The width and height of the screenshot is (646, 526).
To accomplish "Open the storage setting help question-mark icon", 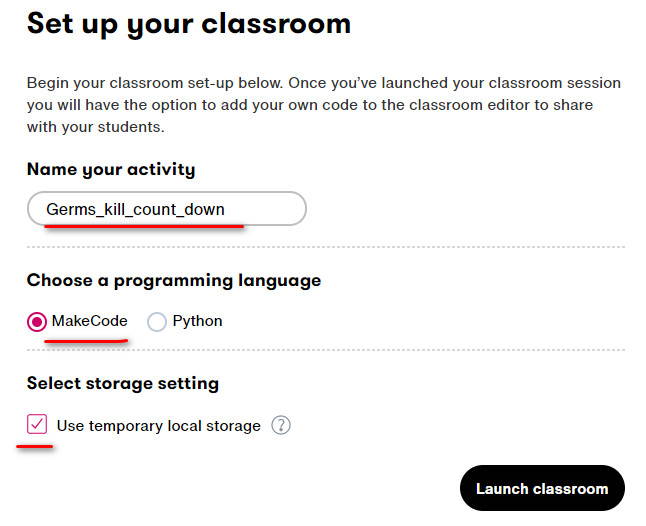I will pos(281,425).
